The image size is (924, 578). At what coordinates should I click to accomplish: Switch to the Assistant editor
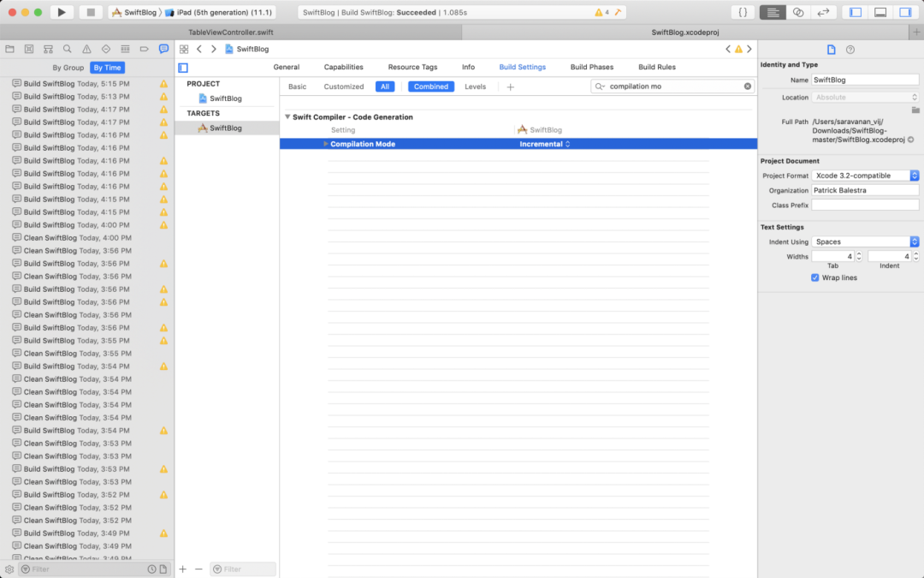798,12
